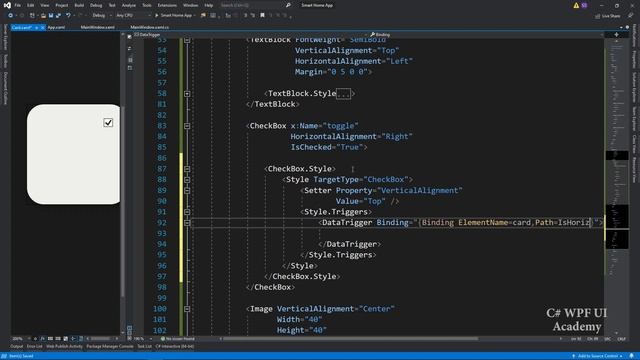Open the Project menu
The height and width of the screenshot is (360, 640).
click(62, 5)
